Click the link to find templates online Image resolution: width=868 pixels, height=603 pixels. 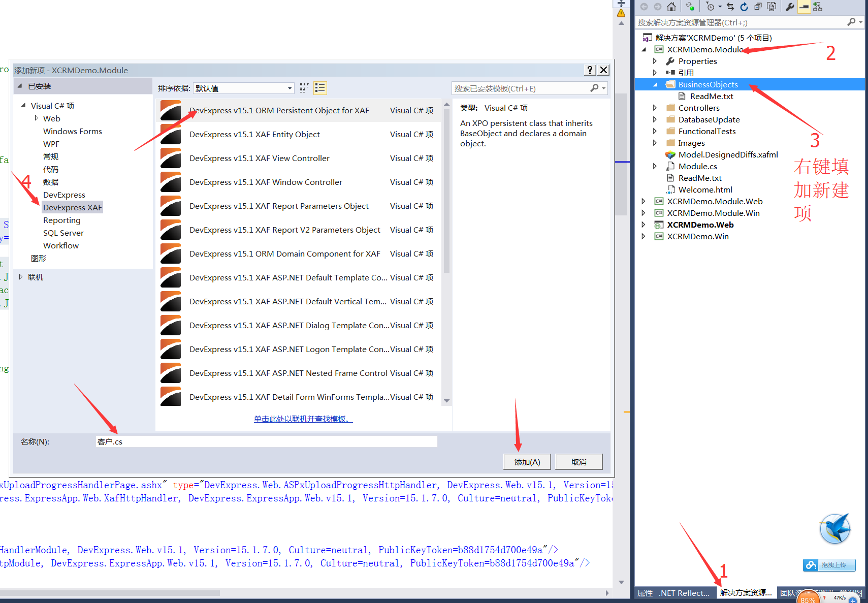tap(303, 419)
